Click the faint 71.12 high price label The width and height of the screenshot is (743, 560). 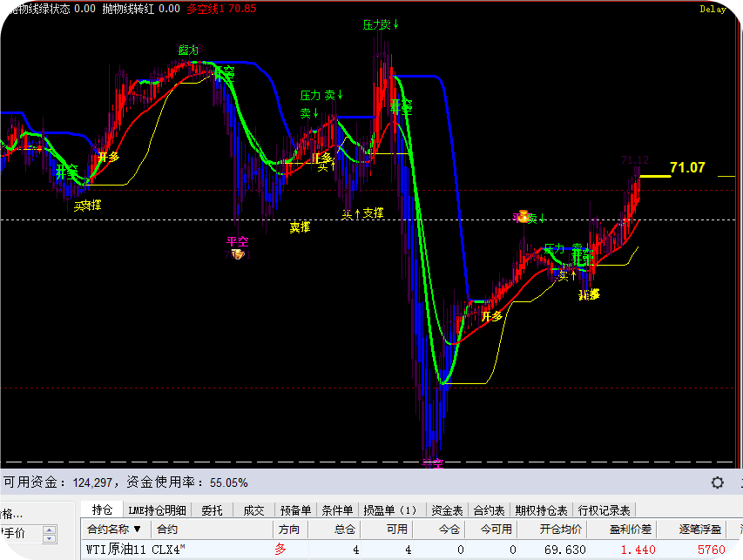(635, 160)
